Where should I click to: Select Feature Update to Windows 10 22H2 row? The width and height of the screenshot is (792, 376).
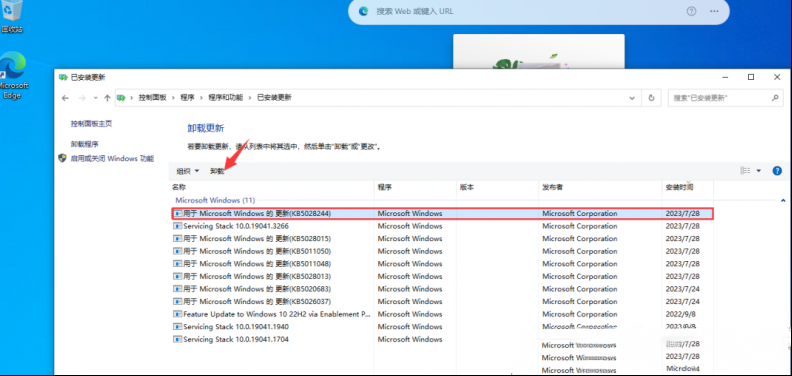tap(442, 314)
